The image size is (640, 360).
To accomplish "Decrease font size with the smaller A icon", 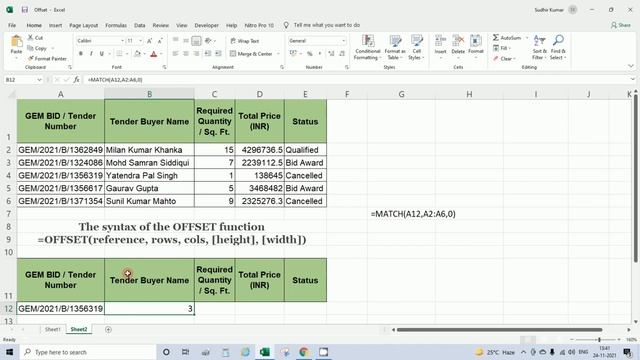I will pos(160,41).
